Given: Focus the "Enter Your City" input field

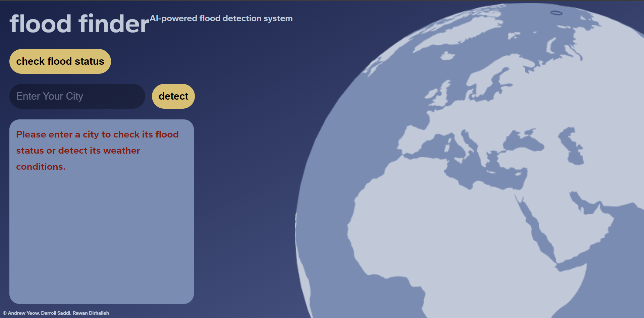Looking at the screenshot, I should [77, 96].
